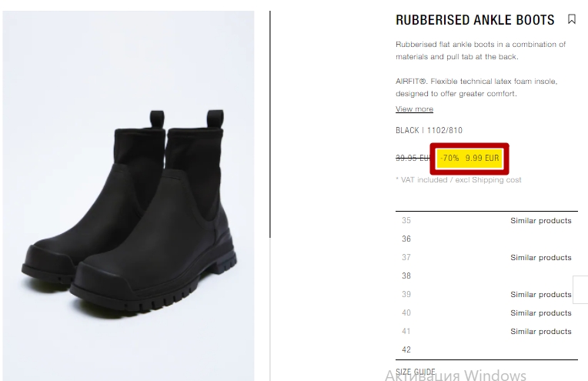588x381 pixels.
Task: Select size 42
Action: coord(486,350)
